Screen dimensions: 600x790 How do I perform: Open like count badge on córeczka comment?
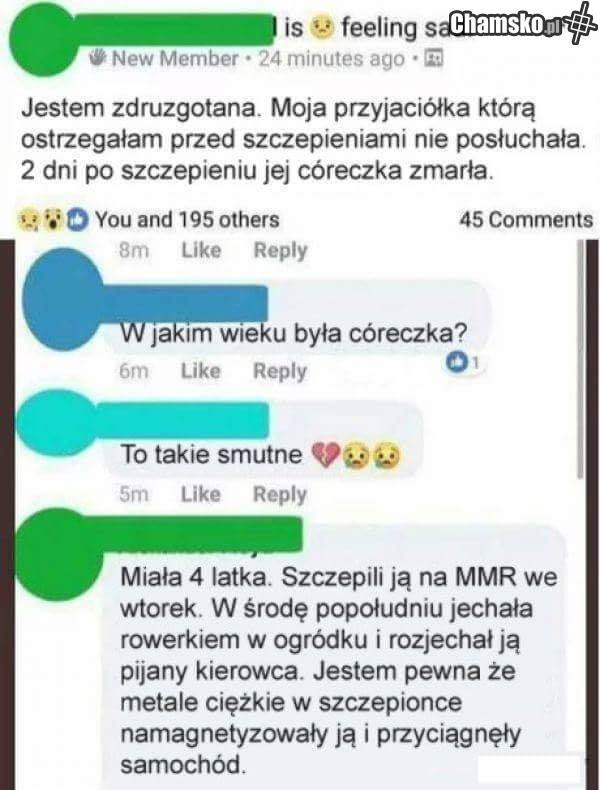click(462, 361)
